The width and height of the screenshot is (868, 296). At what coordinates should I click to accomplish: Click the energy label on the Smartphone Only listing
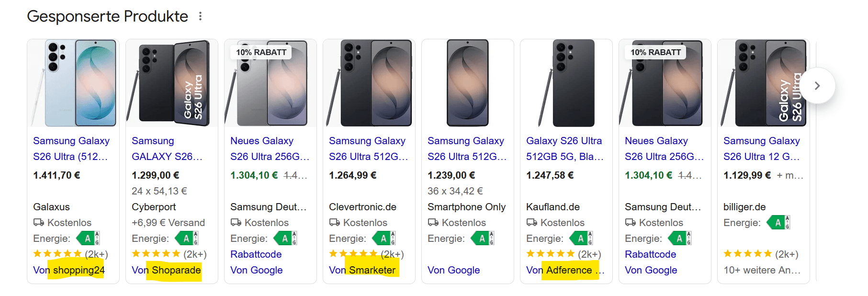tap(482, 238)
